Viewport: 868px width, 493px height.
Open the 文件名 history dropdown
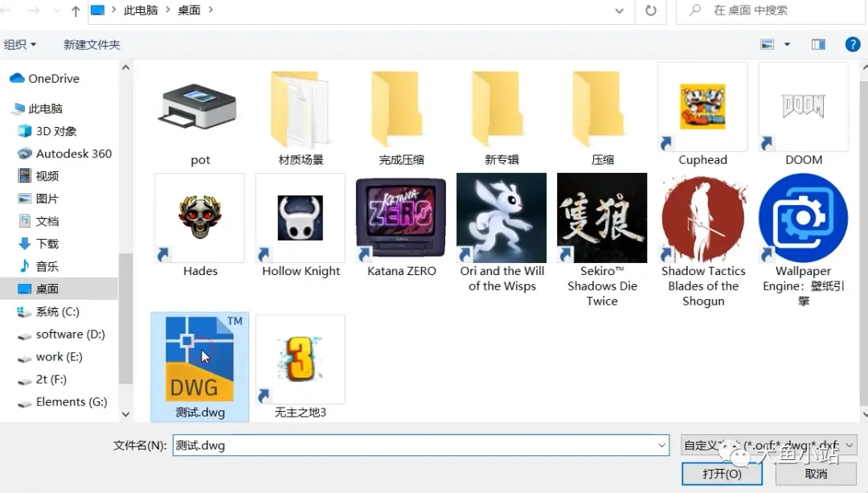[661, 446]
